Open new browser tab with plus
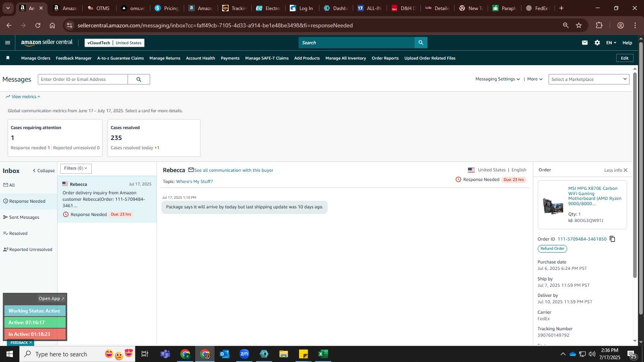 pyautogui.click(x=561, y=8)
